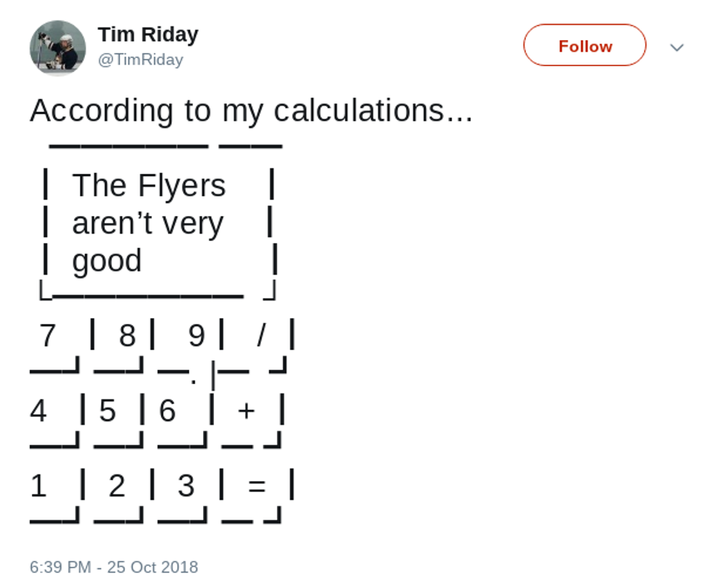Click the plus key in the calculator
This screenshot has width=713, height=588.
[x=247, y=411]
